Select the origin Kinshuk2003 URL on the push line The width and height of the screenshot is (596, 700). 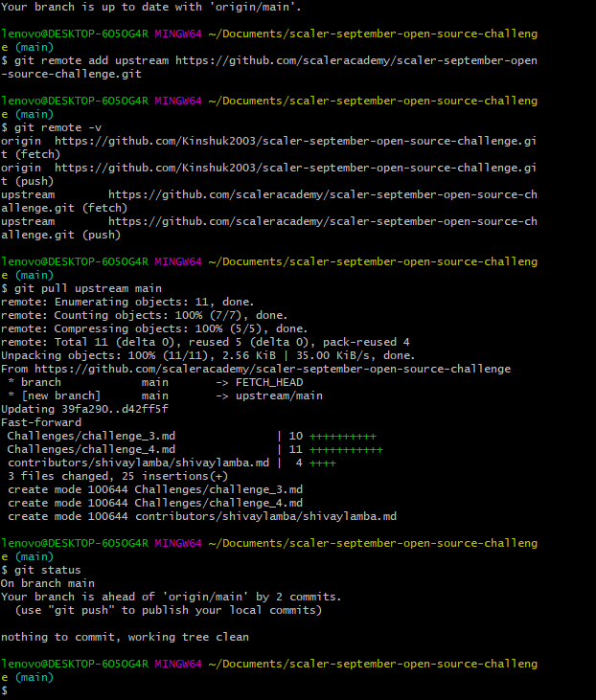268,174
